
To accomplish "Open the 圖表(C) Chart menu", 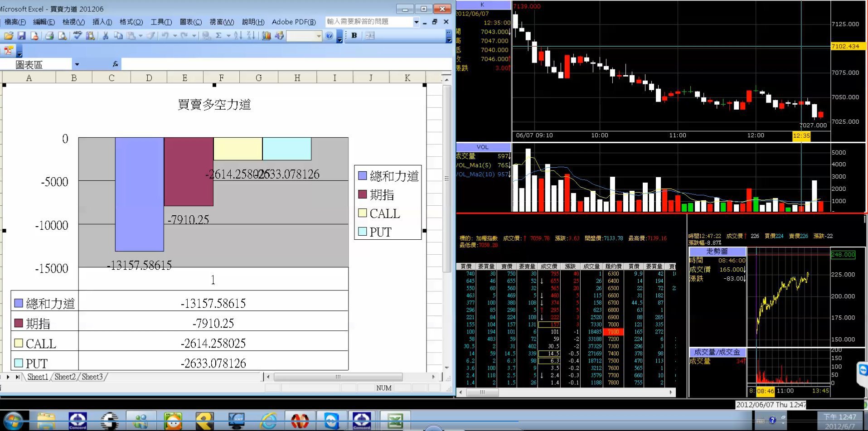I will (x=191, y=22).
